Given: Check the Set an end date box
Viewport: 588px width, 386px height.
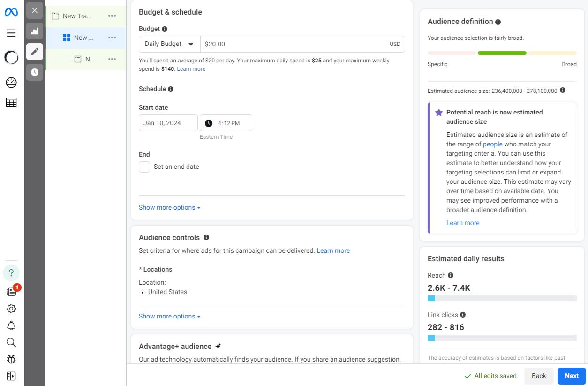Looking at the screenshot, I should coord(144,167).
